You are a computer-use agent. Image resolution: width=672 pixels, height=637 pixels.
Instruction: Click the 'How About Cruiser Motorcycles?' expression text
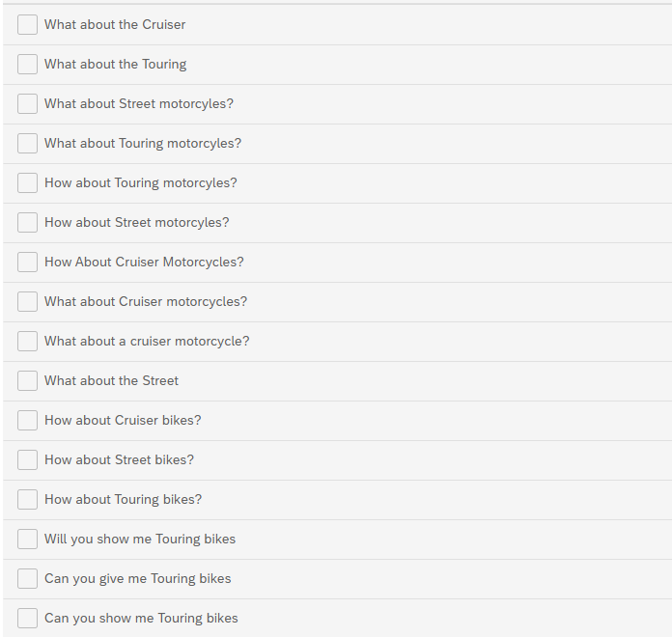pyautogui.click(x=144, y=262)
